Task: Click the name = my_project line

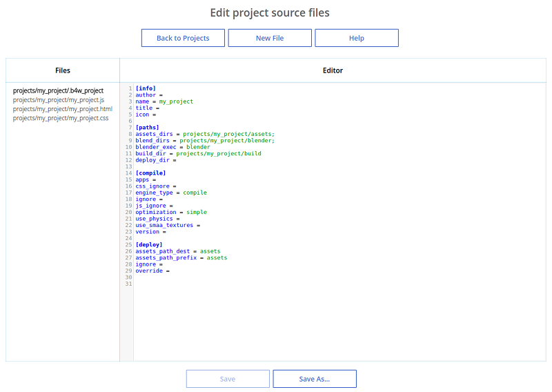Action: [164, 101]
